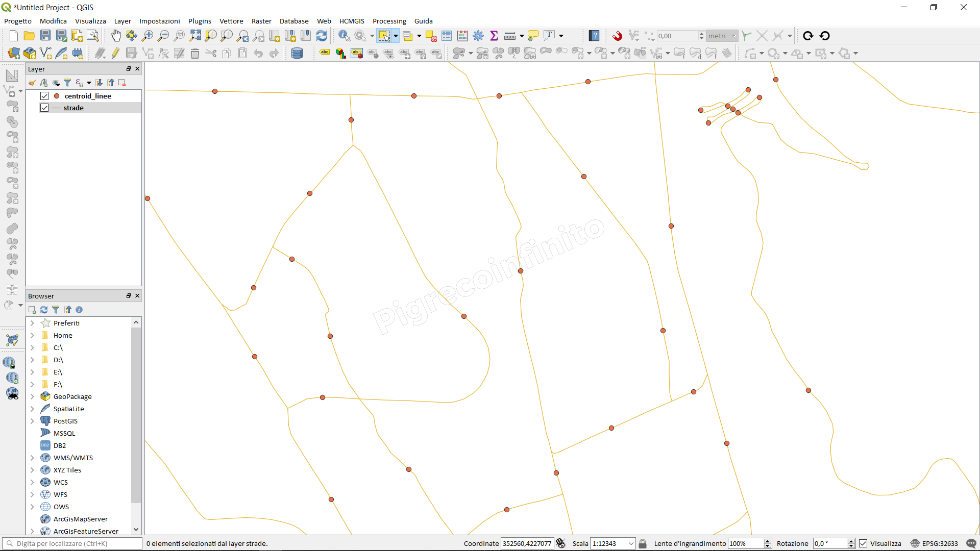The width and height of the screenshot is (980, 551).
Task: Open the Select Features tool dropdown arrow
Action: point(396,36)
